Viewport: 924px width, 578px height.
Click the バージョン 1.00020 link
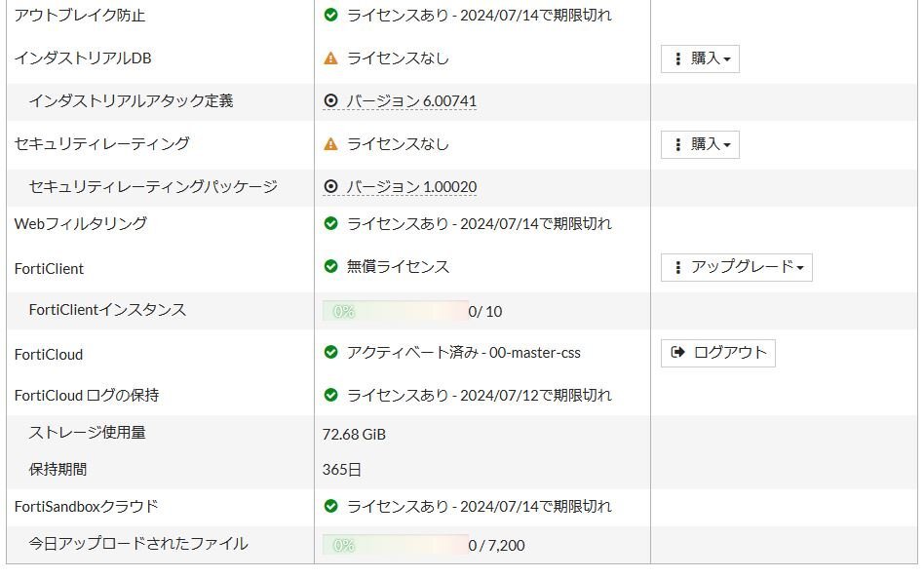pyautogui.click(x=411, y=187)
